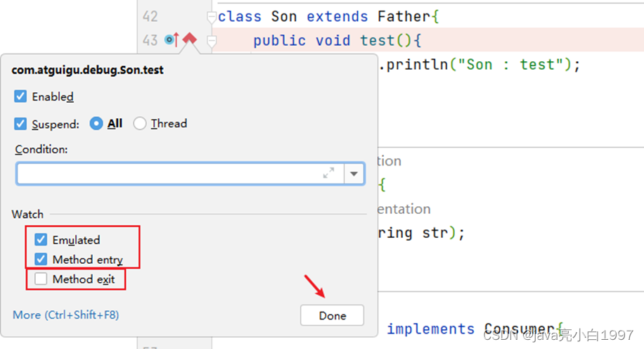Collapse the Son class fold marker

tap(212, 18)
